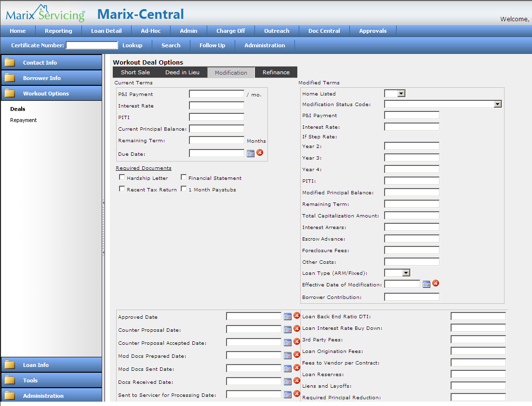Open the Approvals menu
The height and width of the screenshot is (406, 532).
(373, 31)
